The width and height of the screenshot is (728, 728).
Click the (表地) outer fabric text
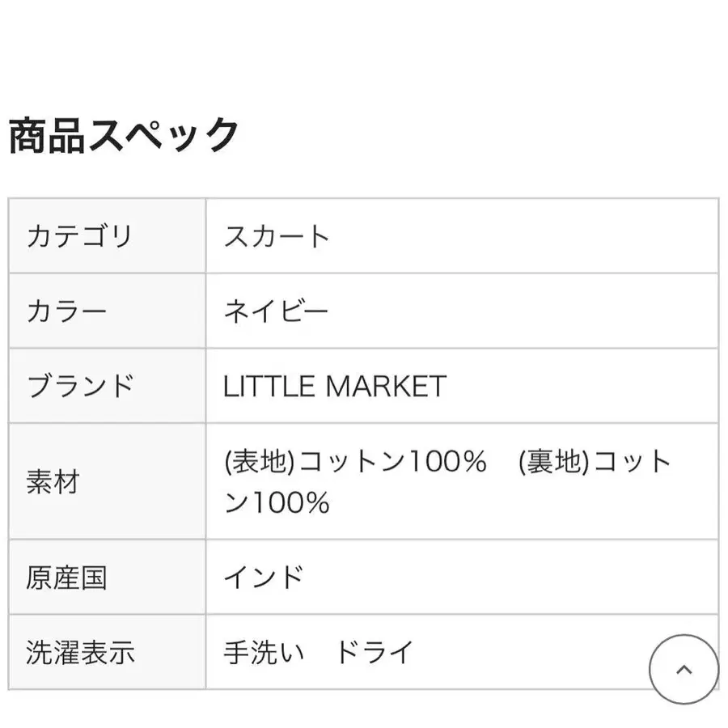pyautogui.click(x=260, y=463)
